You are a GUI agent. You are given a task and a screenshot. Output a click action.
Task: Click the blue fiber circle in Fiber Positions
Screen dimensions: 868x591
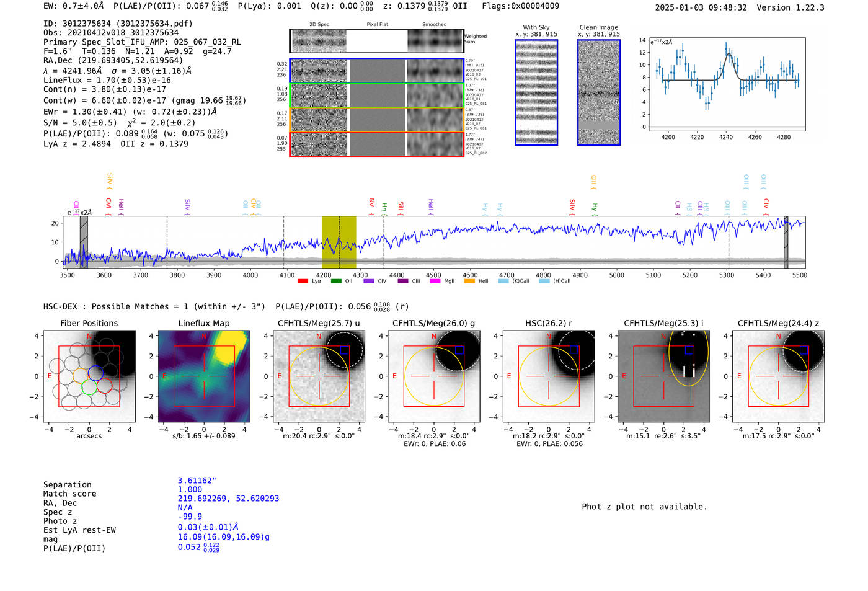point(95,373)
